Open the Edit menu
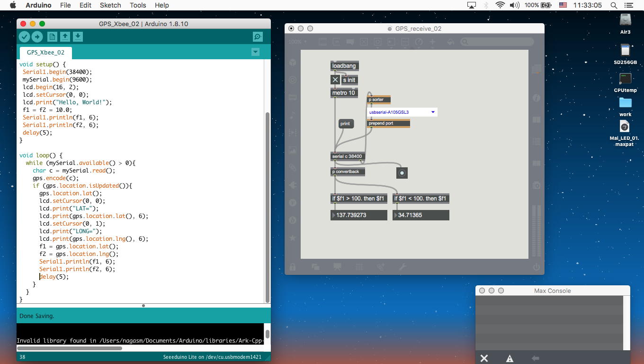 click(x=85, y=5)
